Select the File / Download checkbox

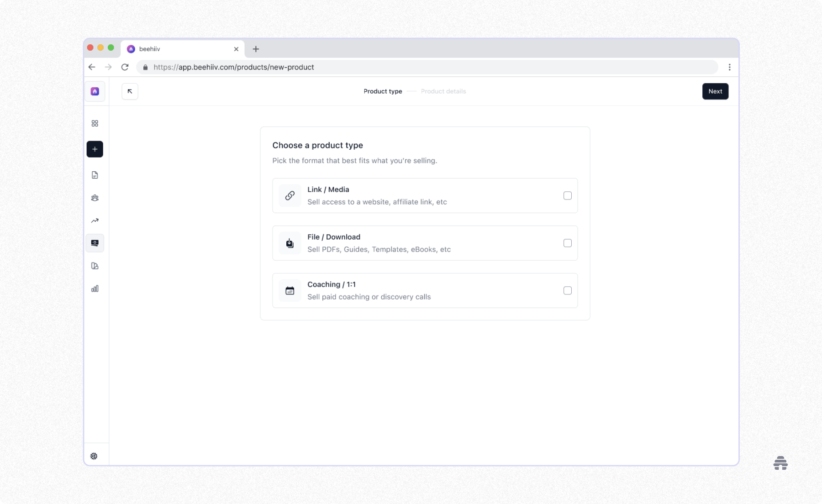[x=568, y=243]
